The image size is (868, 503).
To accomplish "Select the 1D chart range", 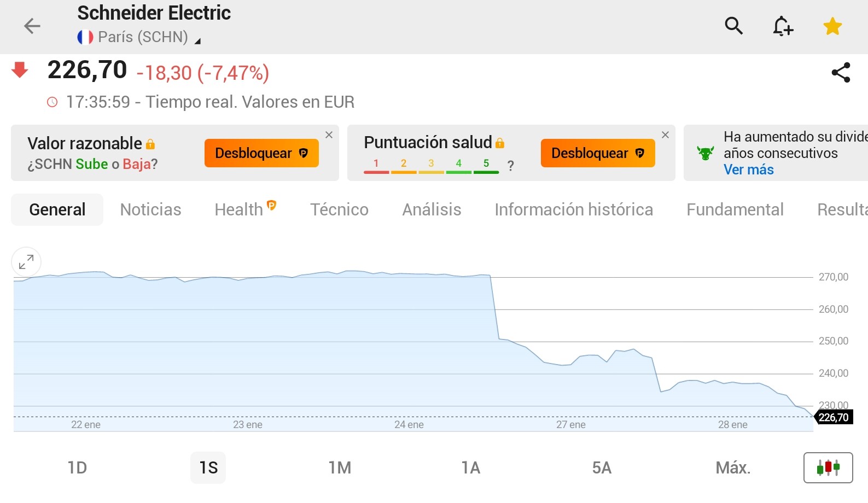I will (77, 467).
